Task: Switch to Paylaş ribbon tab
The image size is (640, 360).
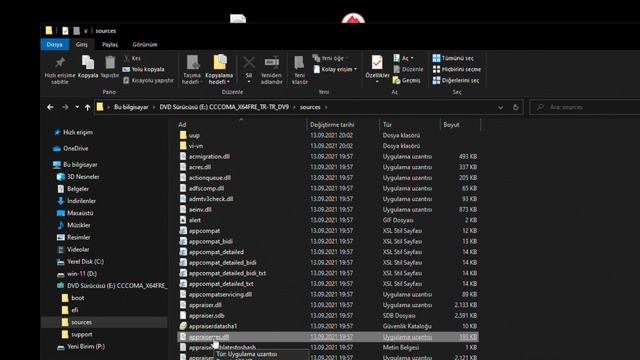Action: click(110, 44)
